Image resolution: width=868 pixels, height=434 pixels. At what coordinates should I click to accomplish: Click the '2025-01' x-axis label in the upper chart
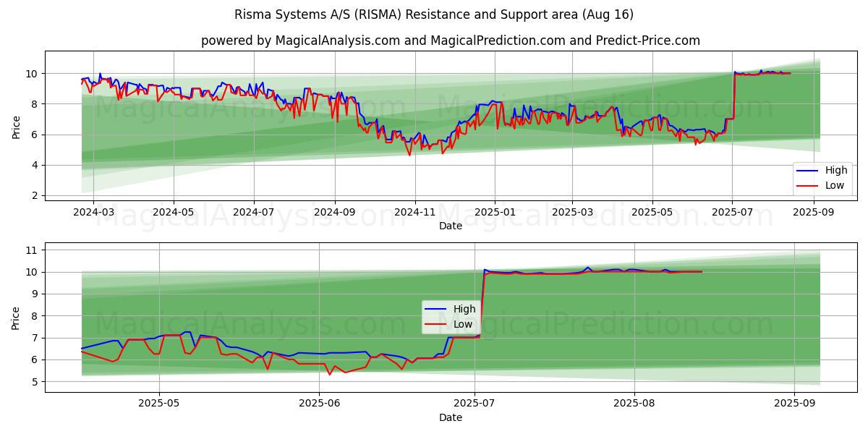(x=495, y=212)
